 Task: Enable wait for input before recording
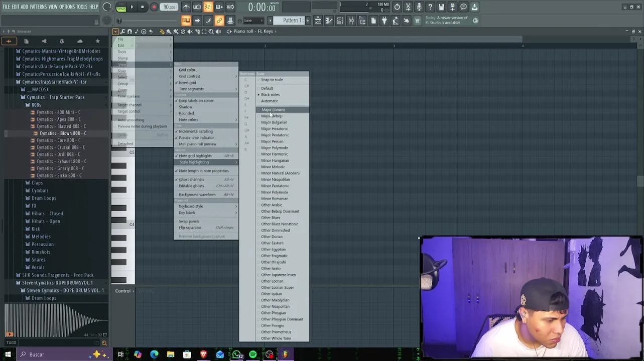197,7
